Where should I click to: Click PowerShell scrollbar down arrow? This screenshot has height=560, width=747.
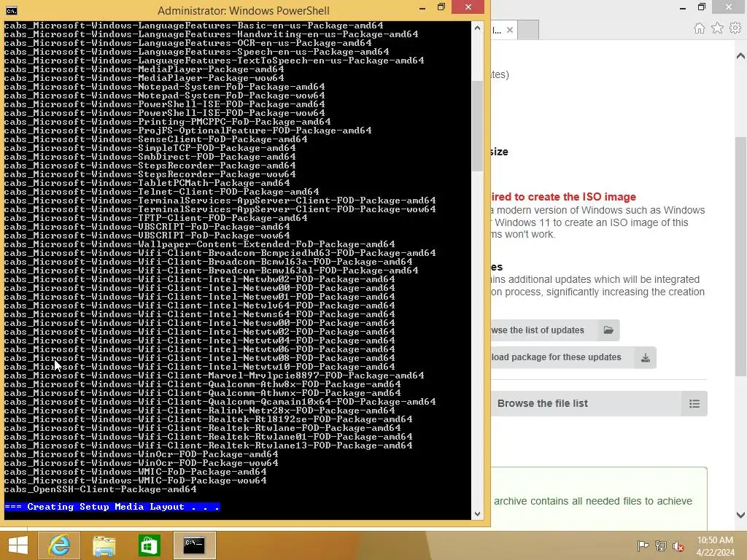[477, 514]
